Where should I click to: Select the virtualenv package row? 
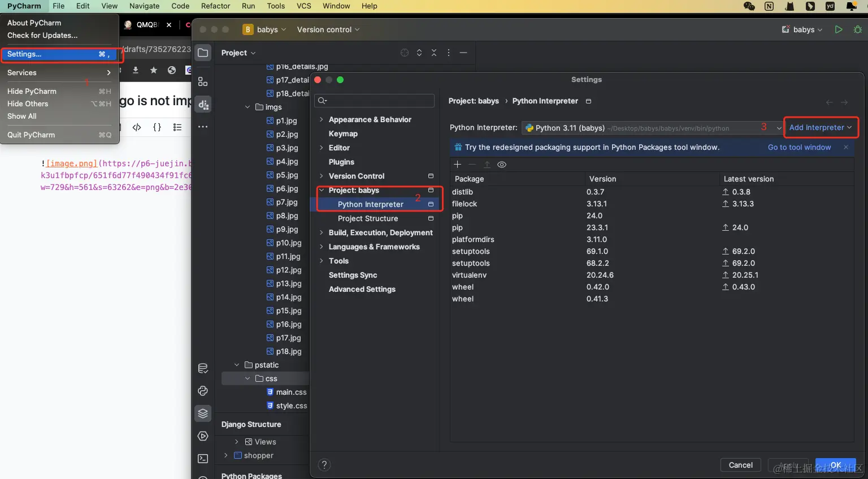pos(652,275)
